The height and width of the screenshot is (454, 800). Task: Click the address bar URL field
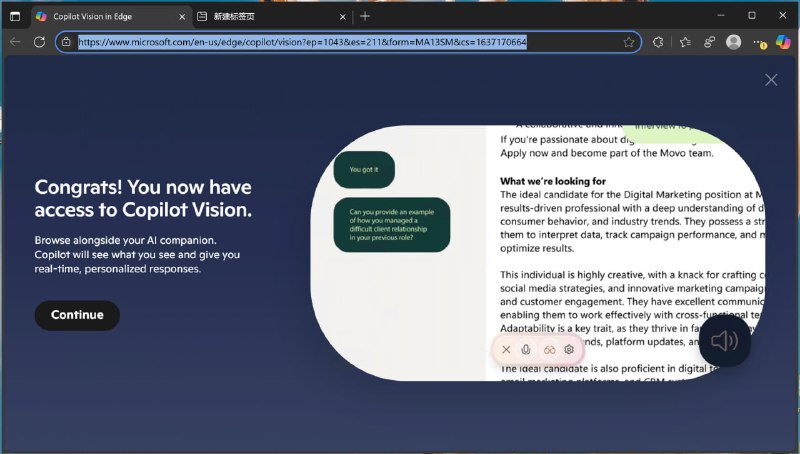point(300,42)
